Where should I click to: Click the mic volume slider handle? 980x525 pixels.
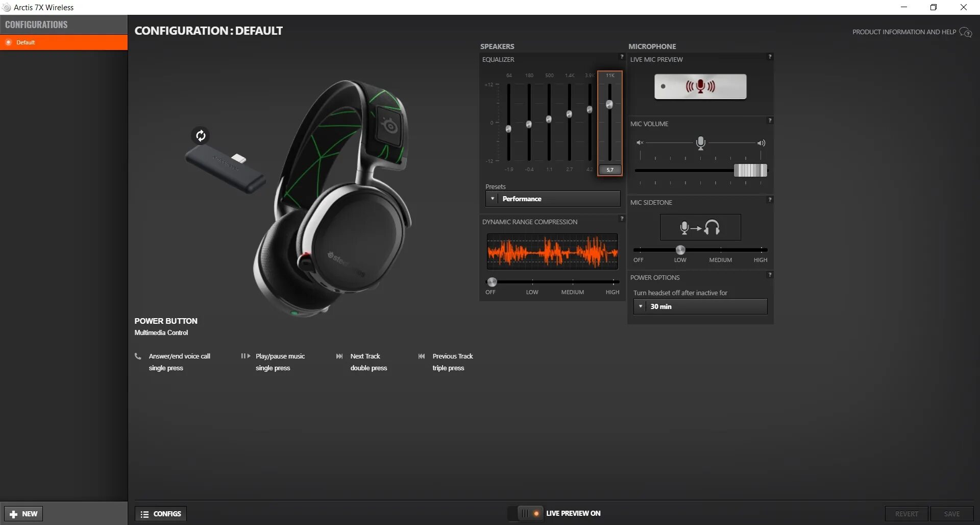pos(750,170)
